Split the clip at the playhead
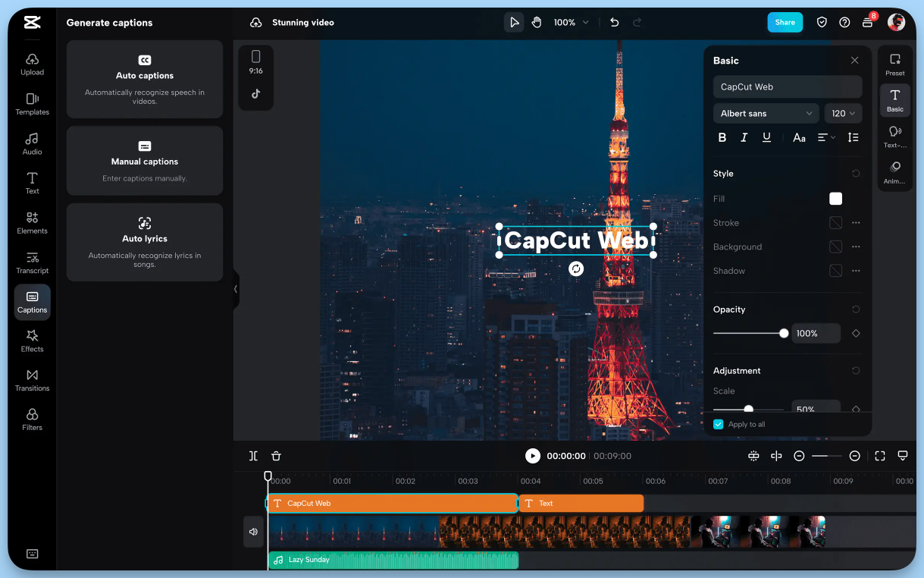924x578 pixels. pos(252,456)
